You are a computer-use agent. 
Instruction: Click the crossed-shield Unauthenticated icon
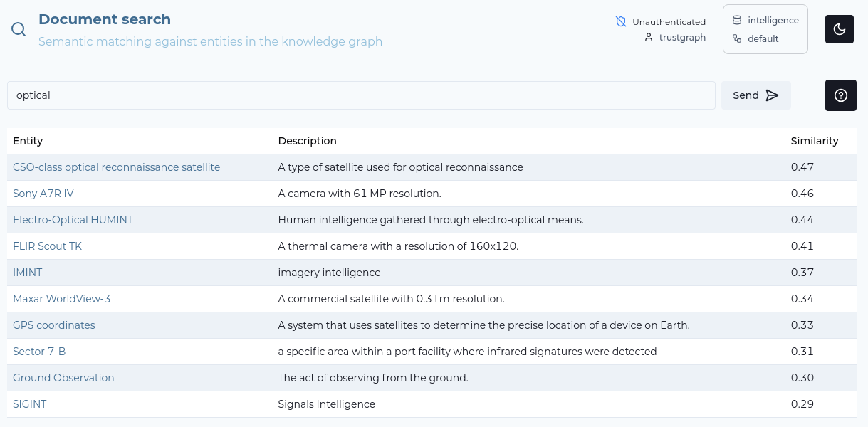(x=620, y=21)
